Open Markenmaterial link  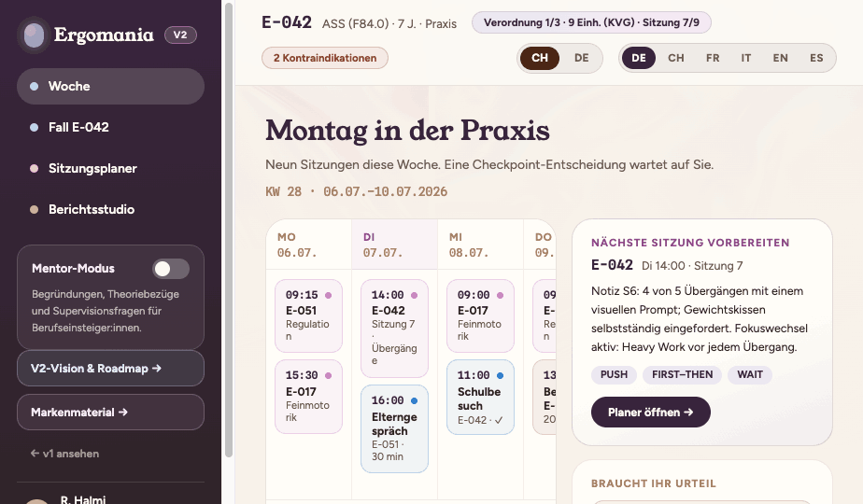pyautogui.click(x=110, y=413)
